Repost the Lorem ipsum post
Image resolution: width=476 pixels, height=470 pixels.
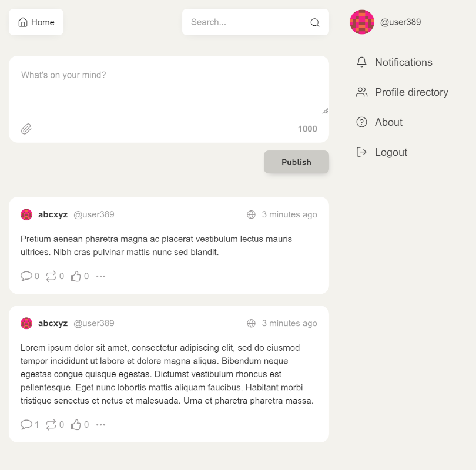coord(51,425)
